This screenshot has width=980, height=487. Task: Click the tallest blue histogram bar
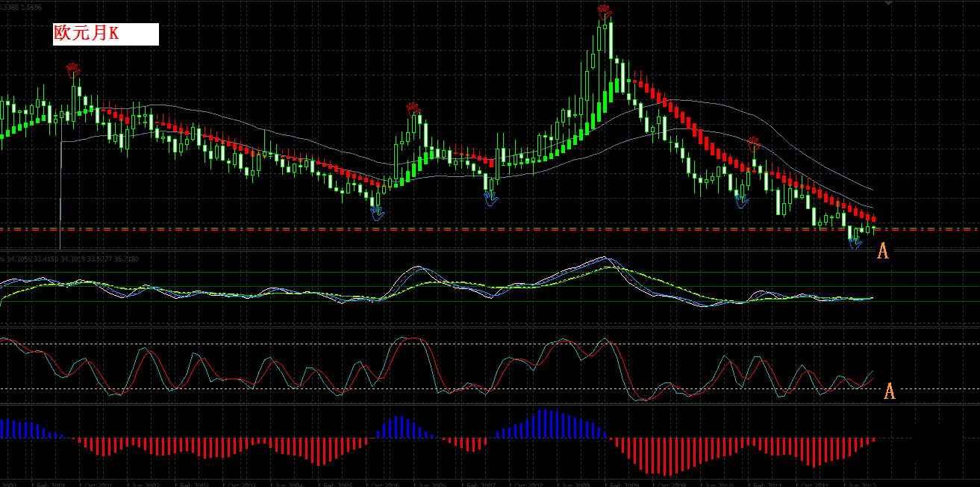click(546, 424)
